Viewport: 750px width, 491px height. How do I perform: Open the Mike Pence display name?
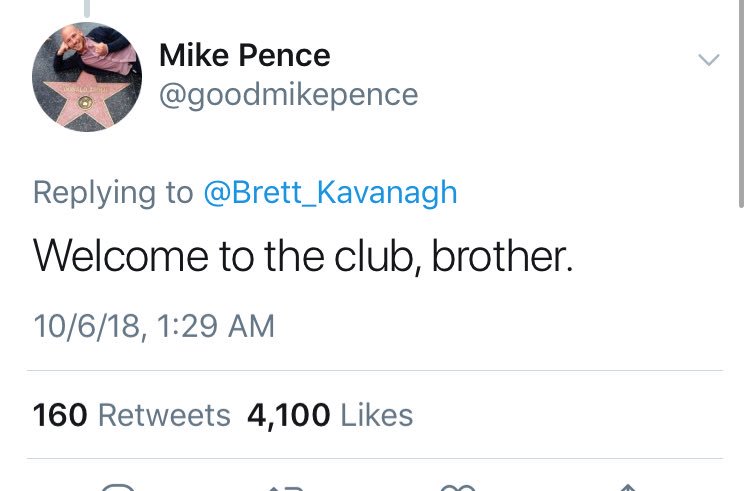point(245,54)
